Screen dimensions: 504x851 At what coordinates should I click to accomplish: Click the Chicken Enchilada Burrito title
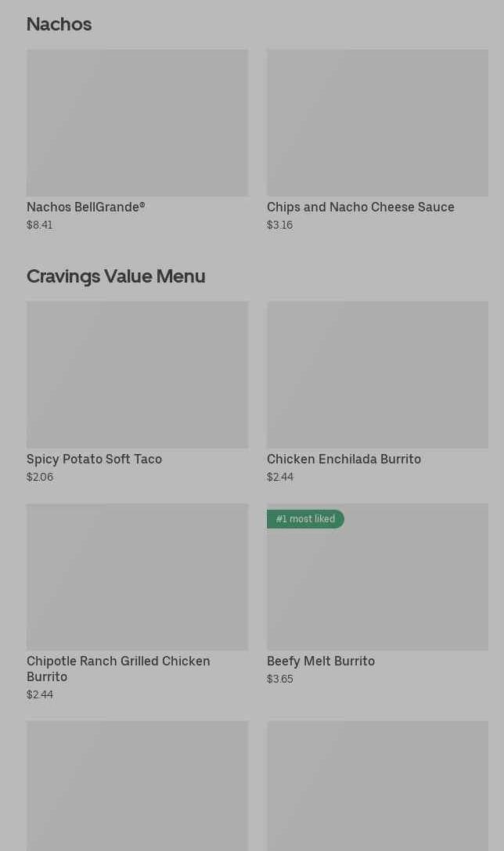(x=344, y=459)
